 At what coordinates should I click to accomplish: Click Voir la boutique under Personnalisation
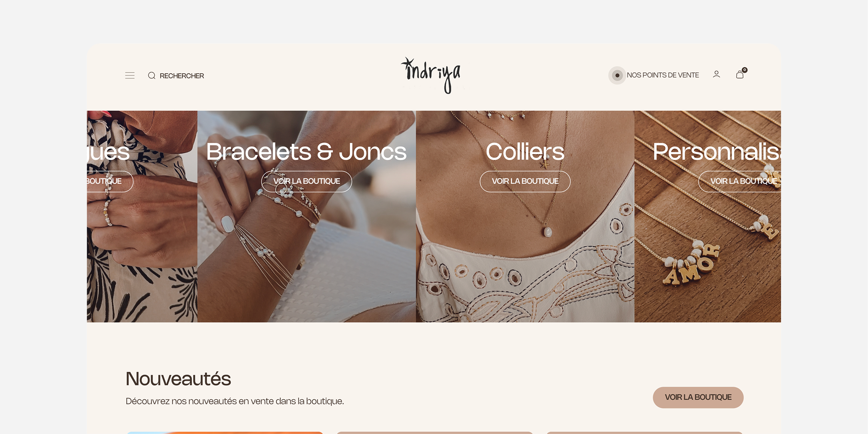740,181
